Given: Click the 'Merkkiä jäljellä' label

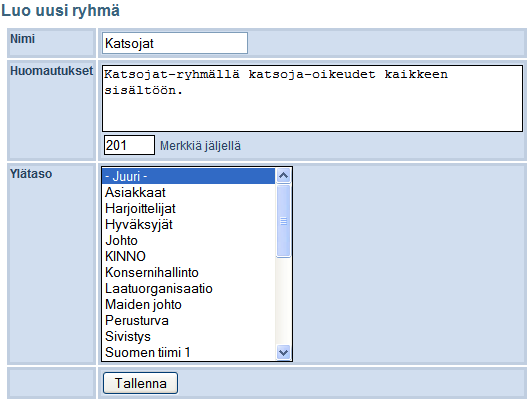Looking at the screenshot, I should click(x=200, y=146).
